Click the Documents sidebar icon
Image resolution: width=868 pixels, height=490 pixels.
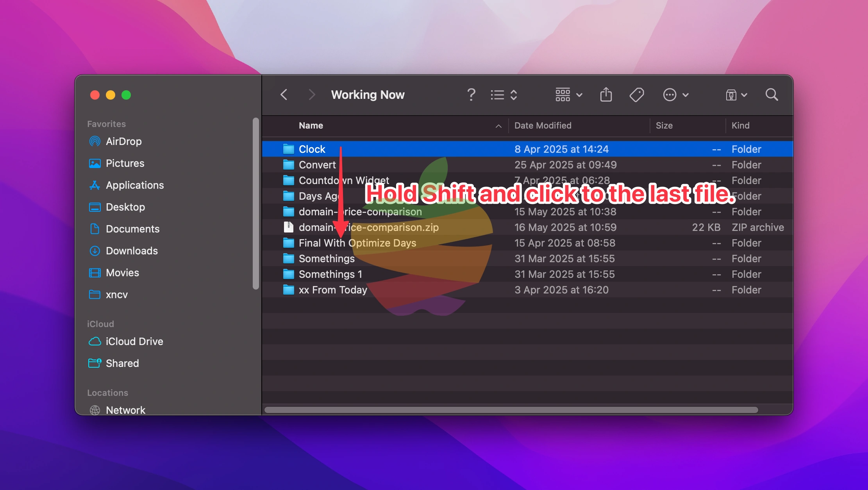(95, 229)
